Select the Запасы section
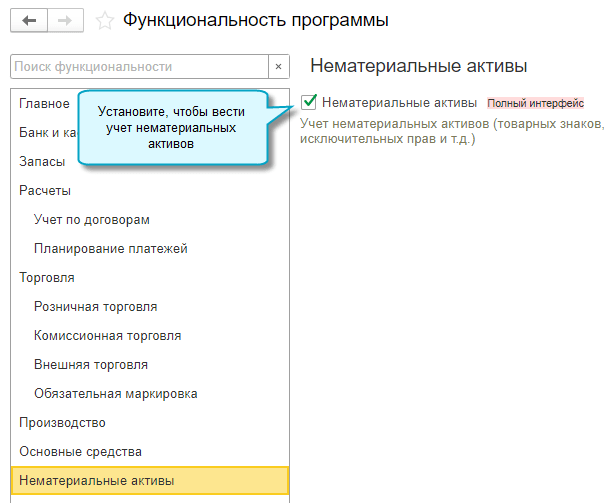The height and width of the screenshot is (503, 610). tap(42, 161)
